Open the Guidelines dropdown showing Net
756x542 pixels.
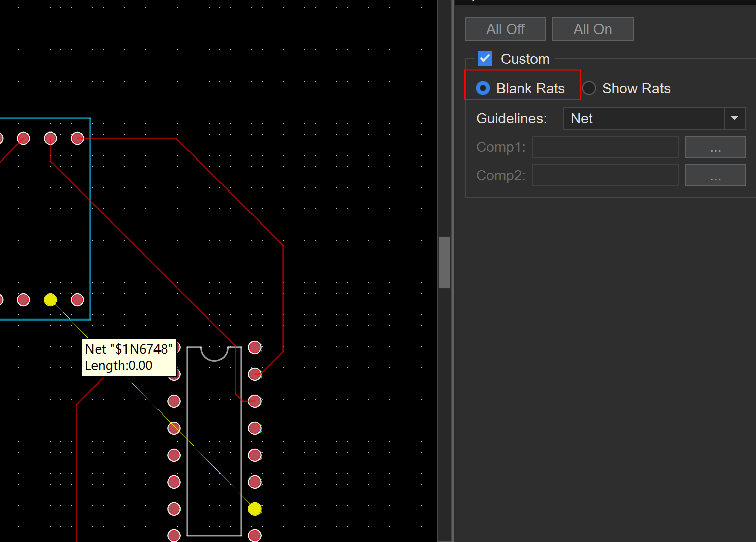click(x=644, y=118)
